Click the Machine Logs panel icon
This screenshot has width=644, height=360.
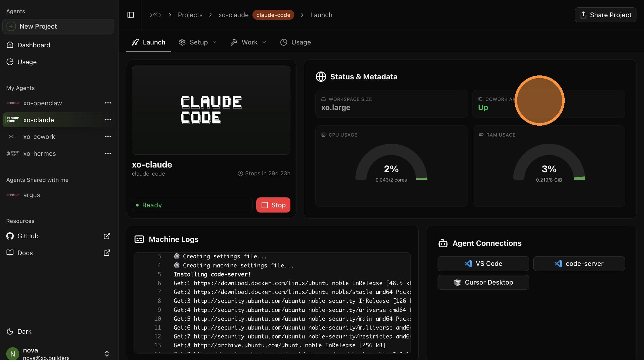(139, 239)
